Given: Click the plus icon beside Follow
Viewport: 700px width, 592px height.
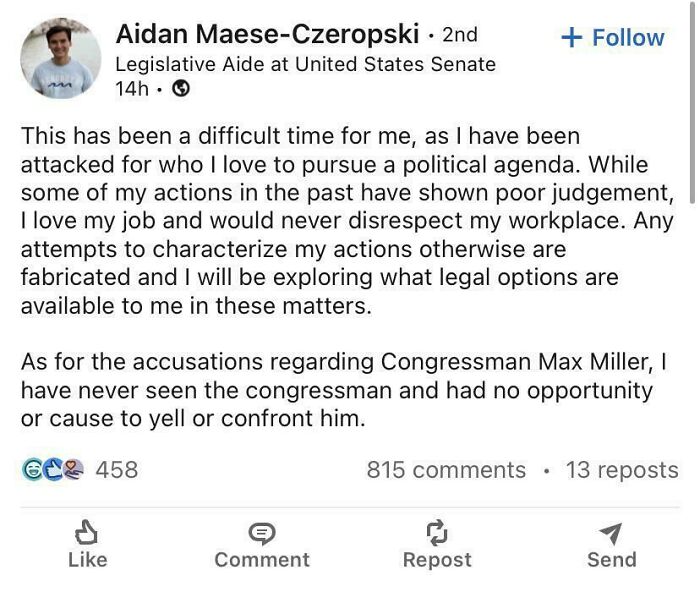Looking at the screenshot, I should pos(571,38).
